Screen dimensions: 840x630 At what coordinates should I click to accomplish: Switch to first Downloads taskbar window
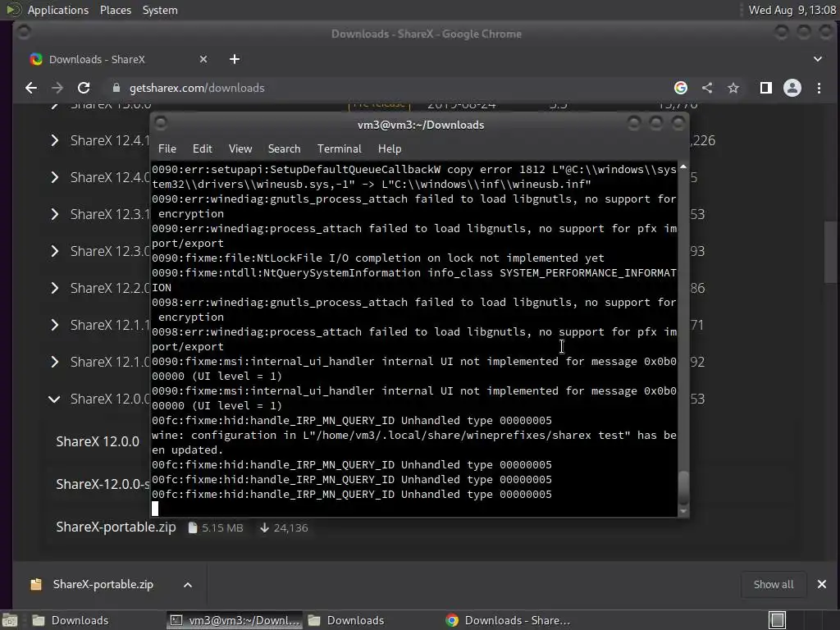pyautogui.click(x=80, y=620)
